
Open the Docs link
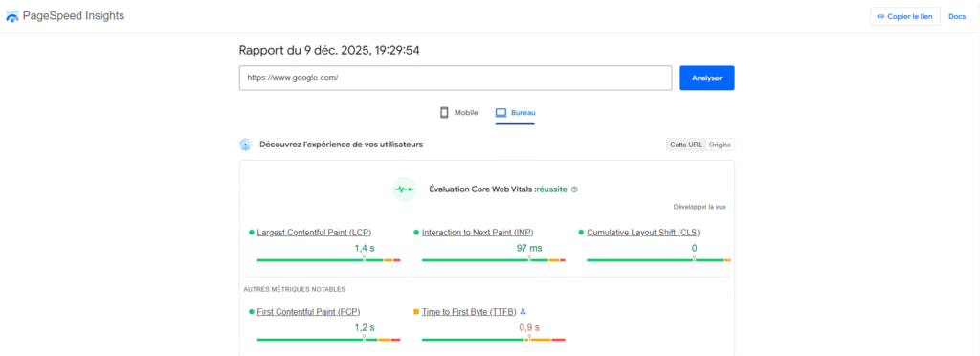click(x=957, y=17)
